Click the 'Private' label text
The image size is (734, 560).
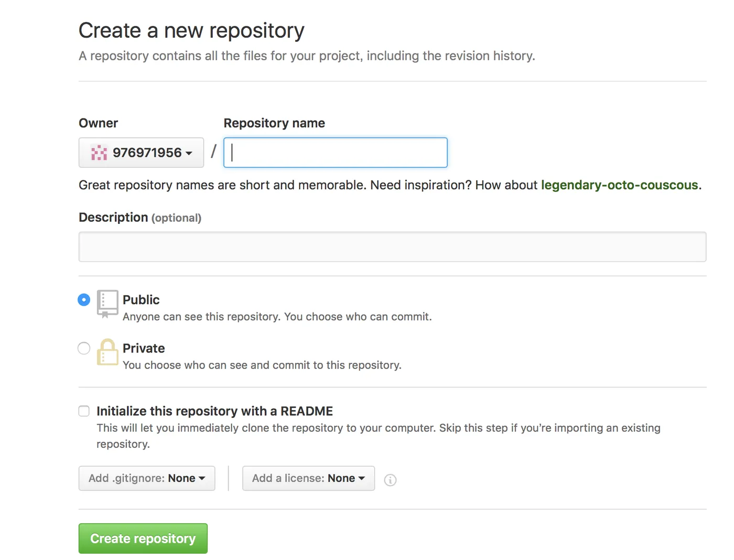tap(144, 348)
